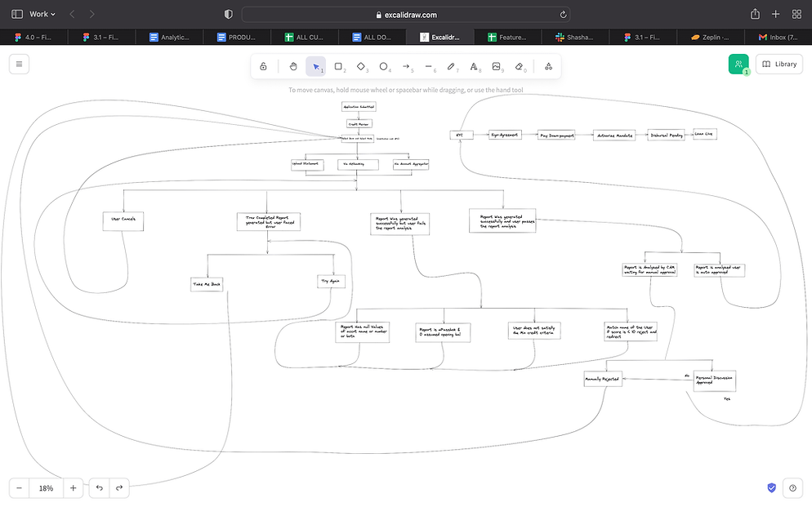The height and width of the screenshot is (507, 812).
Task: Switch to the ALL CU... sheets tab
Action: point(305,38)
